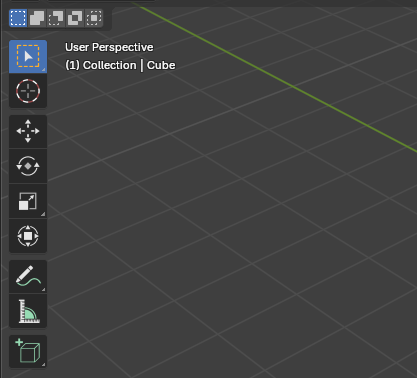The height and width of the screenshot is (378, 417).
Task: Activate the Measure ruler tool
Action: coord(28,311)
